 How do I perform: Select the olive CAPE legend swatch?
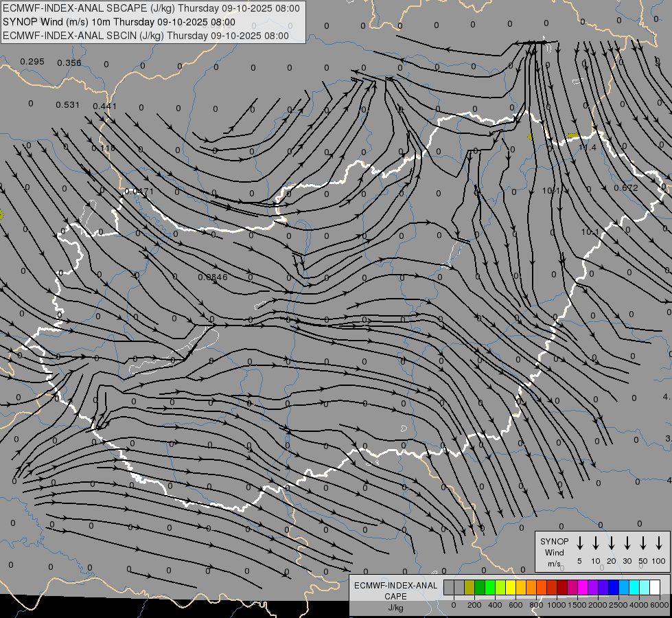[x=470, y=587]
